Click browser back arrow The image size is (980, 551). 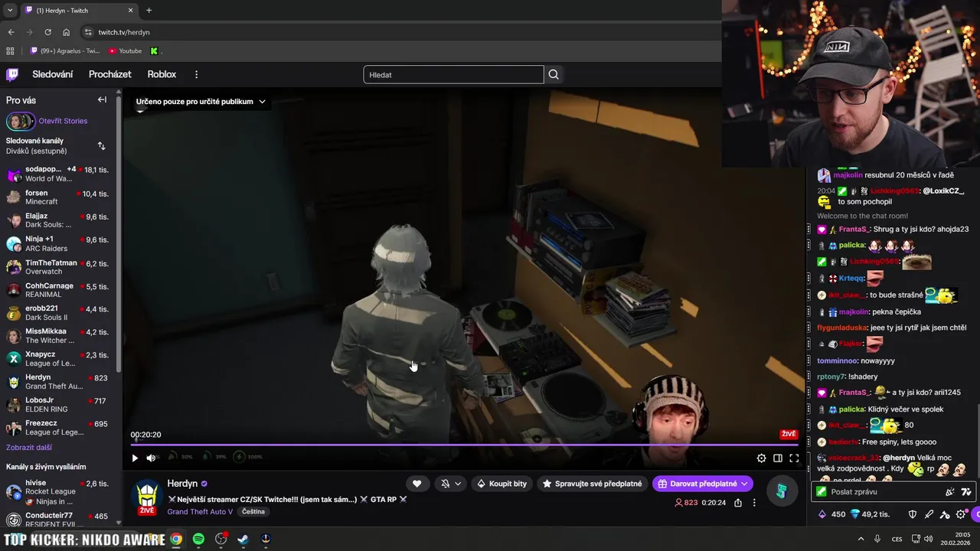pos(11,32)
